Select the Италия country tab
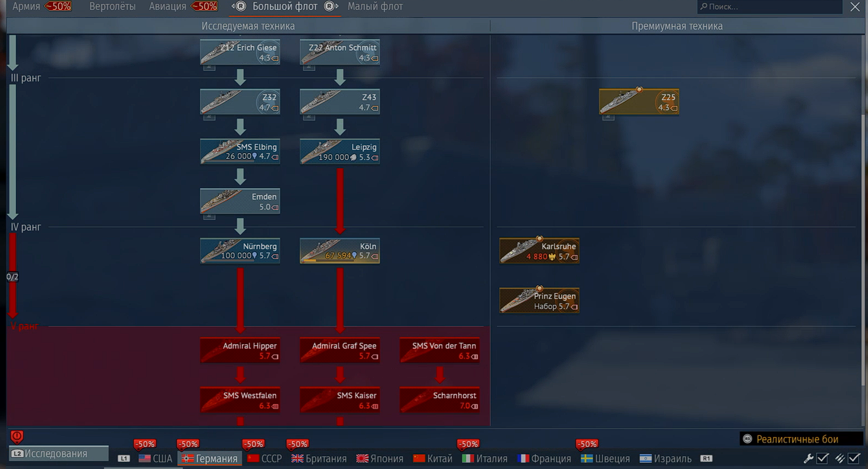Image resolution: width=868 pixels, height=469 pixels. pyautogui.click(x=485, y=458)
